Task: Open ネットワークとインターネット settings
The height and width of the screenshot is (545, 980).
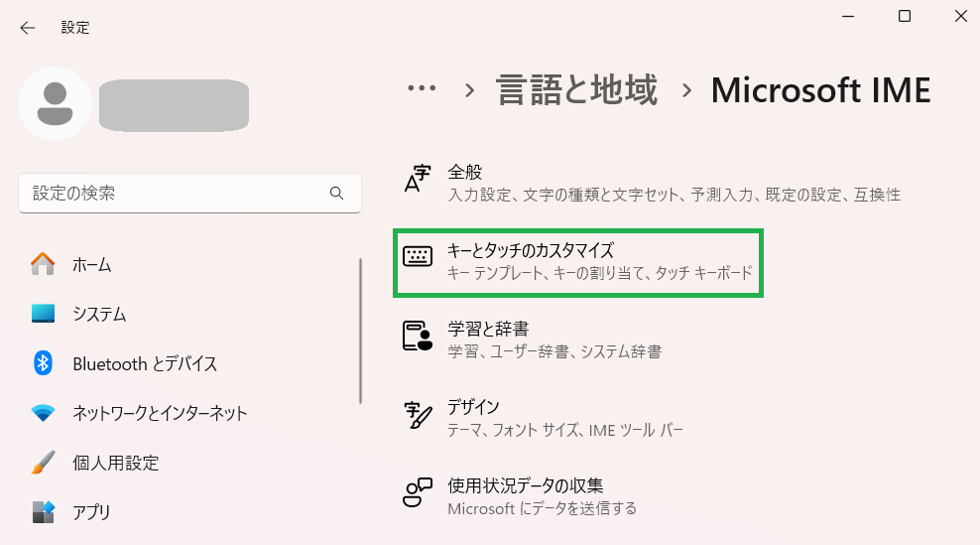Action: 160,413
